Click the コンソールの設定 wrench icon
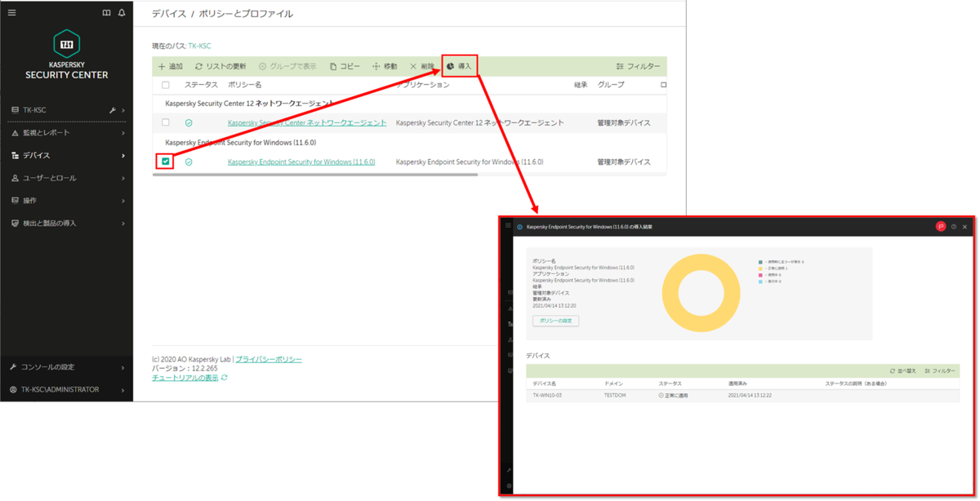The width and height of the screenshot is (980, 501). tap(13, 367)
